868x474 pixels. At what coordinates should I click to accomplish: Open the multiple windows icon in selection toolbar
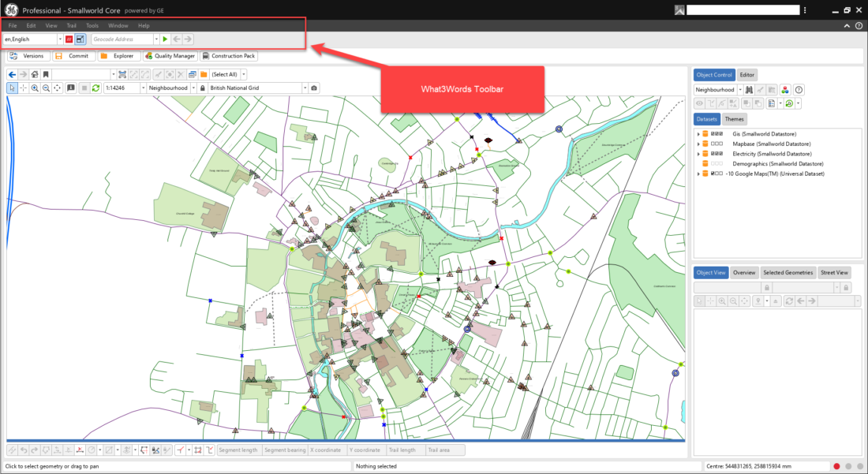click(192, 74)
